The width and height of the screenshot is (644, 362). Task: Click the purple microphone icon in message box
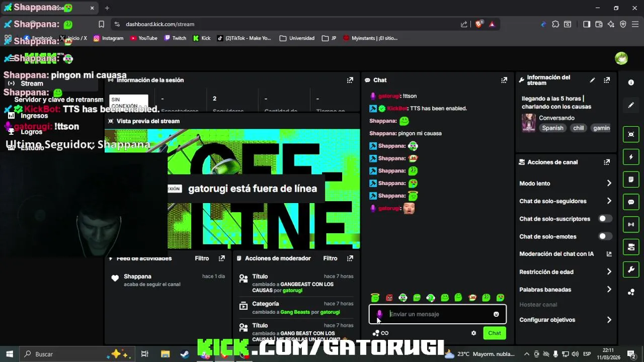point(379,314)
